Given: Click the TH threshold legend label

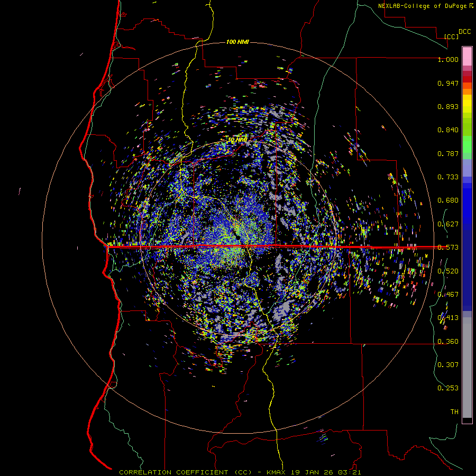Looking at the screenshot, I should (x=454, y=412).
